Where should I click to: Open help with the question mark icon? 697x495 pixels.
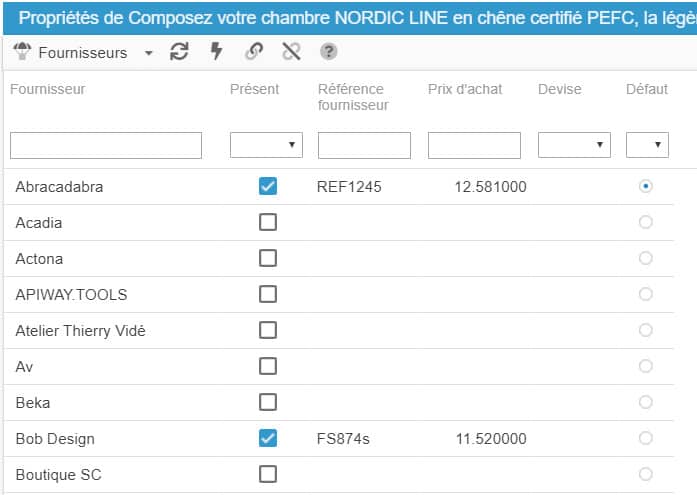point(328,52)
